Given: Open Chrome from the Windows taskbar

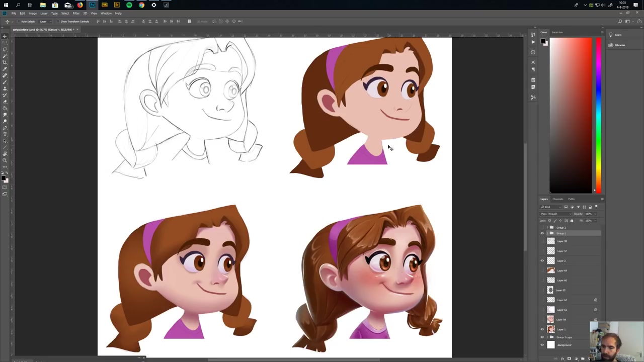Looking at the screenshot, I should [x=141, y=5].
